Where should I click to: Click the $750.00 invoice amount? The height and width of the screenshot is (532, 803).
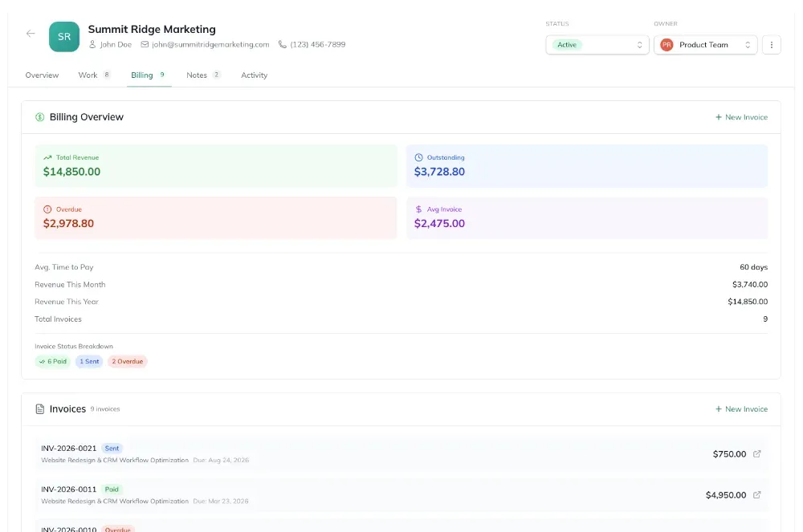729,453
